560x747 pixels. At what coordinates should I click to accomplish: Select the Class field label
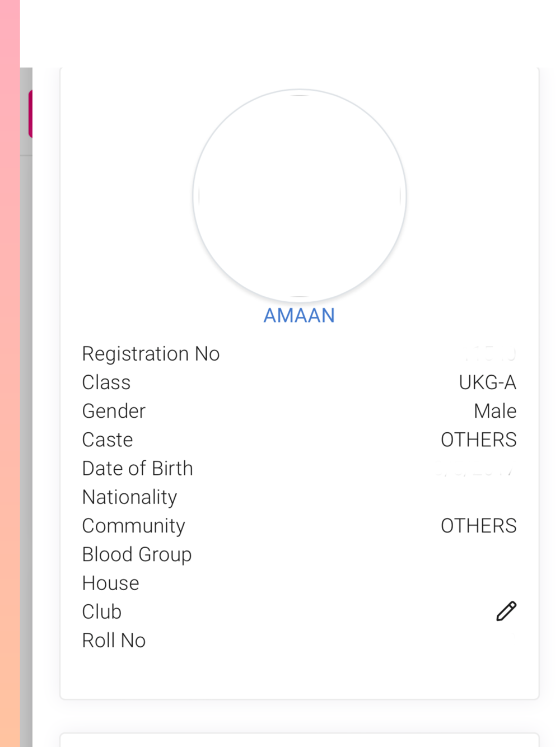[x=106, y=382]
